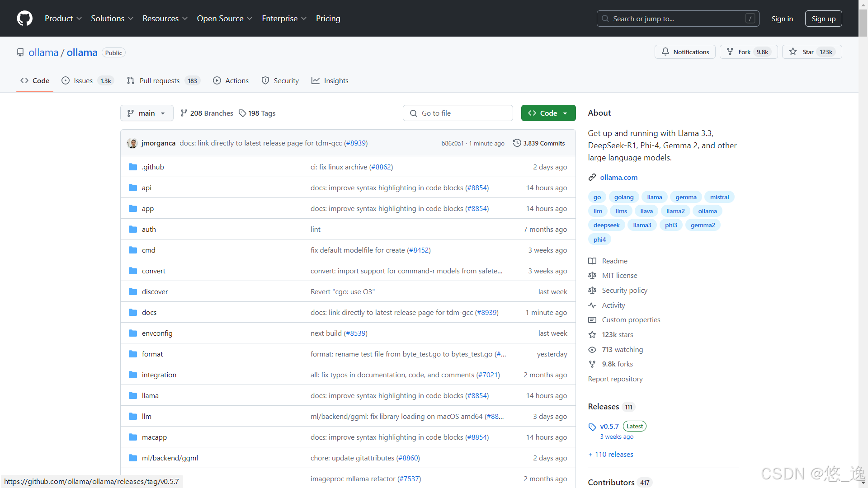Click the Notifications bell icon
This screenshot has height=488, width=868.
(665, 52)
